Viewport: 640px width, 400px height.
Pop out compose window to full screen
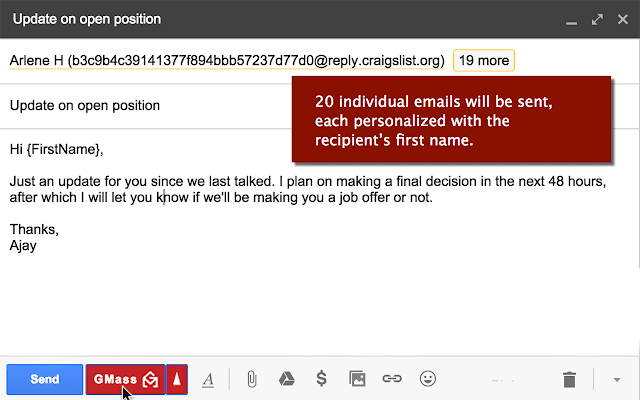pyautogui.click(x=597, y=19)
